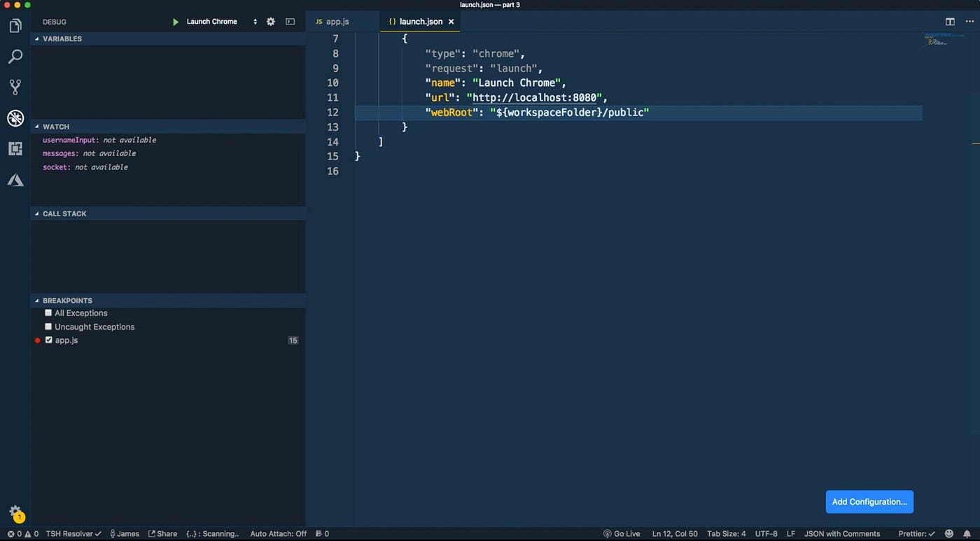Collapse the Breakpoints section
This screenshot has width=980, height=541.
point(168,300)
